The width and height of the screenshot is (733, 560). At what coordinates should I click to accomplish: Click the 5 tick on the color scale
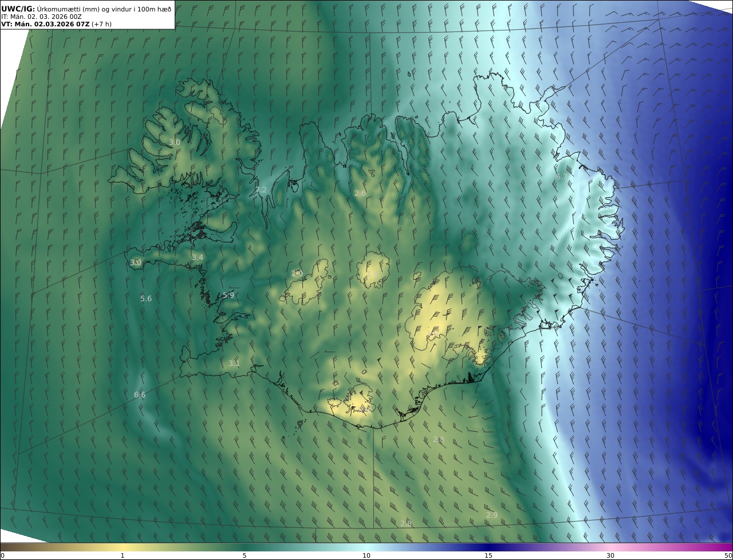tap(245, 555)
